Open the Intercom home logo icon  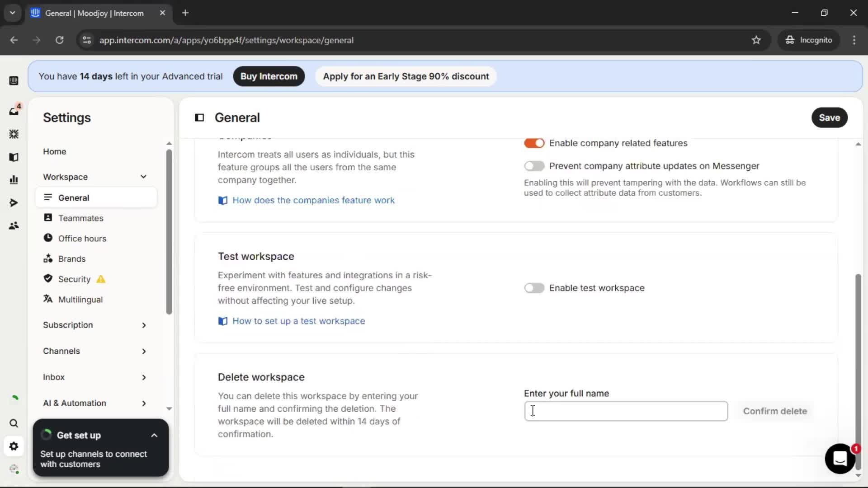pos(14,81)
